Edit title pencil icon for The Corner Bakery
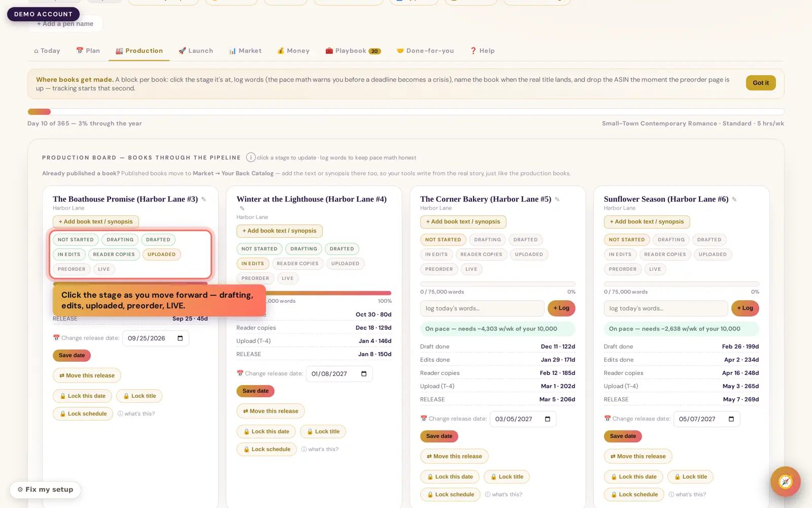 click(557, 199)
